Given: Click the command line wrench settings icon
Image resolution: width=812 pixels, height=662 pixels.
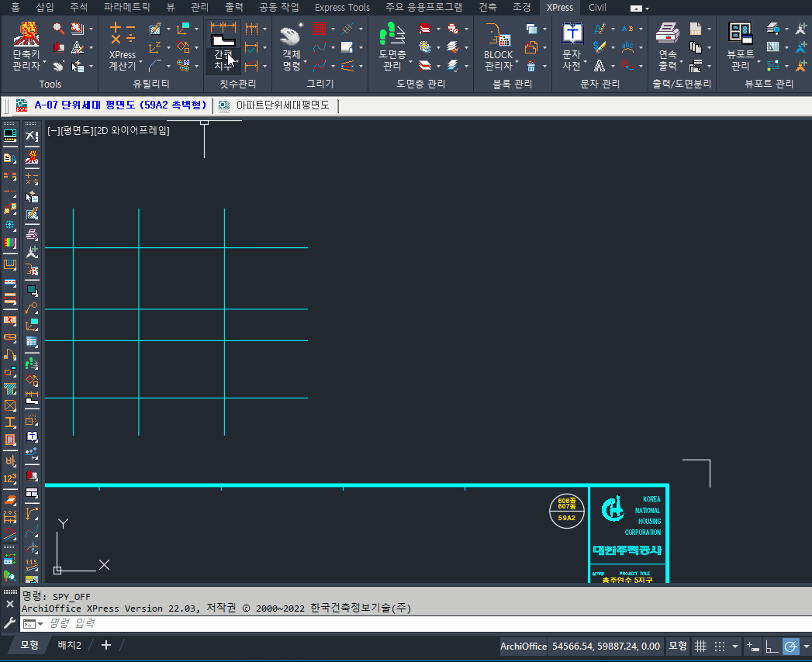Looking at the screenshot, I should coord(10,623).
